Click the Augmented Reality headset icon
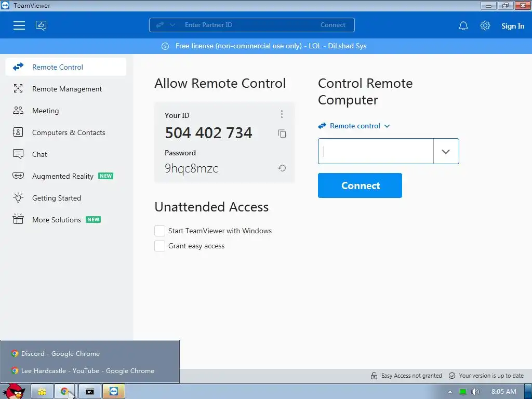Viewport: 532px width, 399px height. tap(18, 176)
